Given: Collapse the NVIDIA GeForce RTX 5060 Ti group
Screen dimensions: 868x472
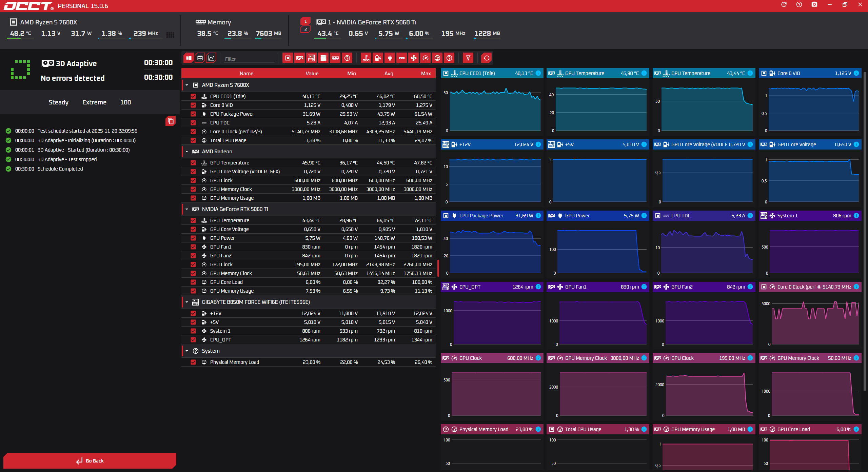Looking at the screenshot, I should pyautogui.click(x=187, y=209).
